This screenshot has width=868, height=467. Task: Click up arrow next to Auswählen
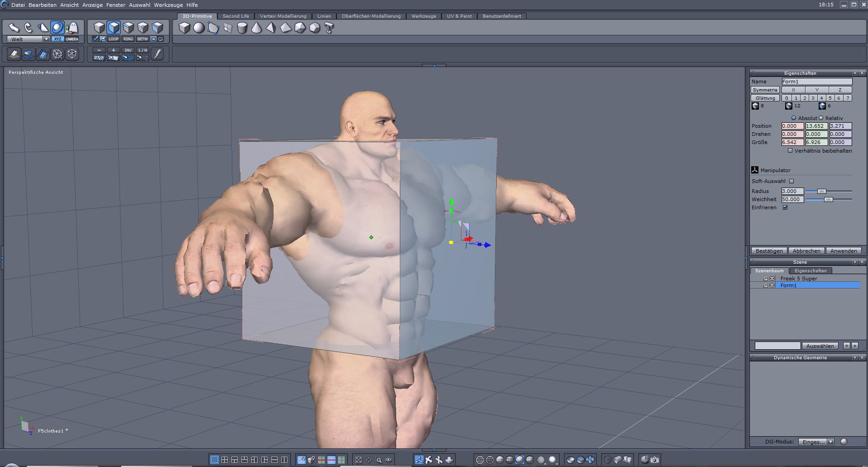point(855,346)
